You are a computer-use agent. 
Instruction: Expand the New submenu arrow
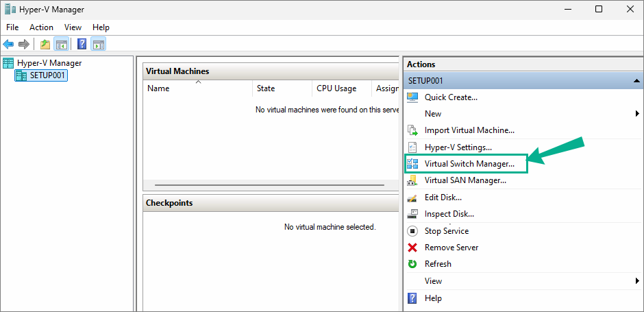[637, 113]
